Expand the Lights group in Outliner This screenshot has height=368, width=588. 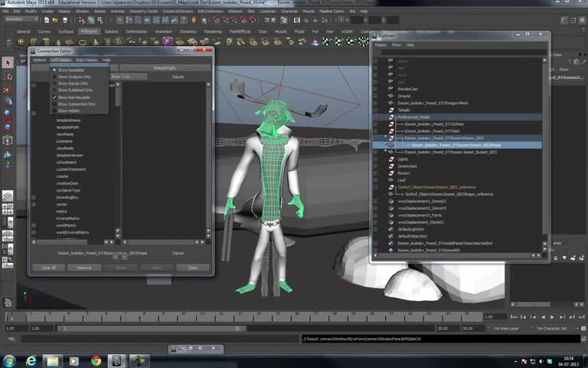[375, 159]
